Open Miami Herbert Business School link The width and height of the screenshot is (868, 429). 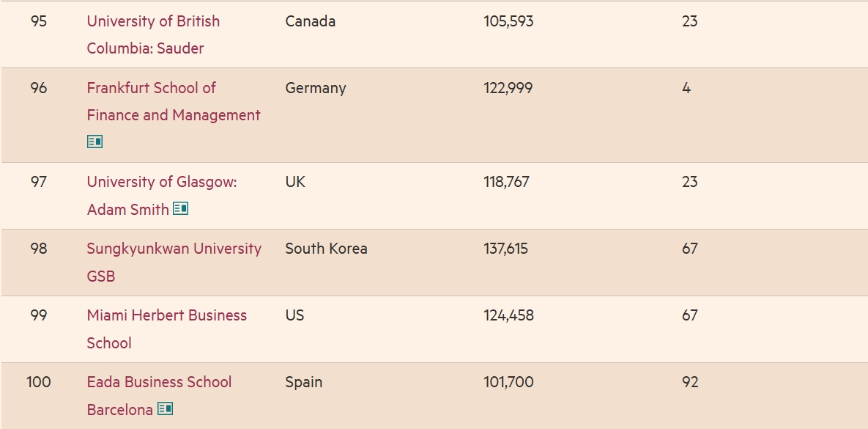point(166,329)
